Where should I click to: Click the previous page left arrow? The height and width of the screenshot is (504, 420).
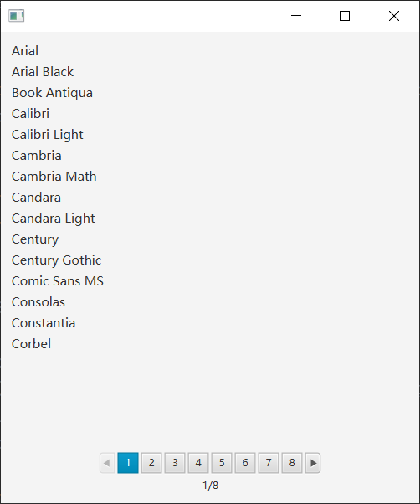107,463
